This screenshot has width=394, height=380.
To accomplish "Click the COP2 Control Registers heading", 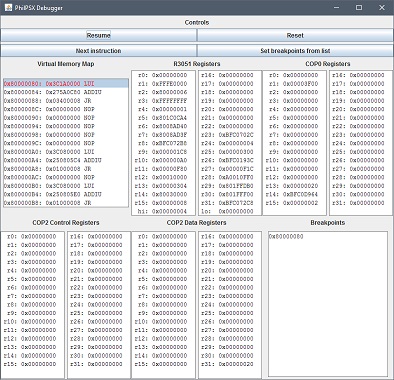I will point(66,222).
